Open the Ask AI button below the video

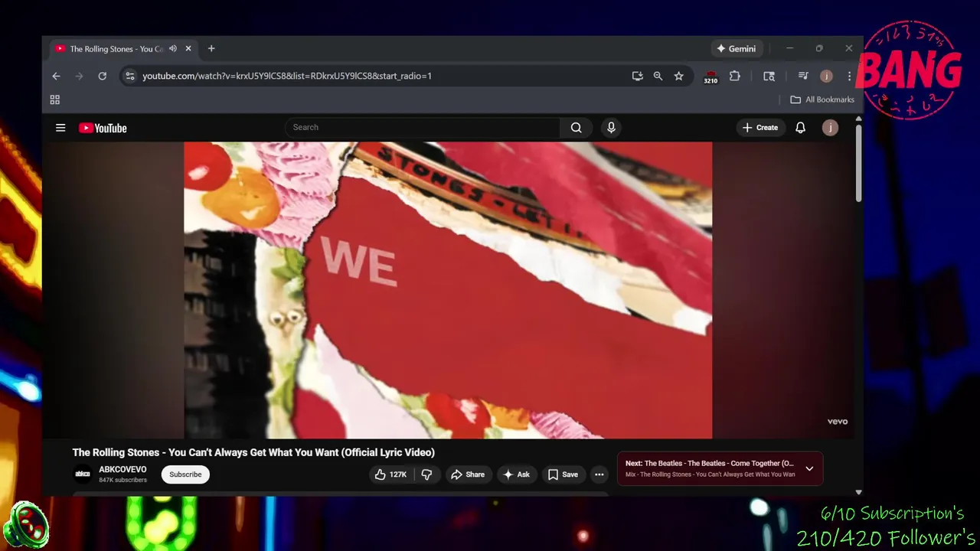(x=516, y=474)
